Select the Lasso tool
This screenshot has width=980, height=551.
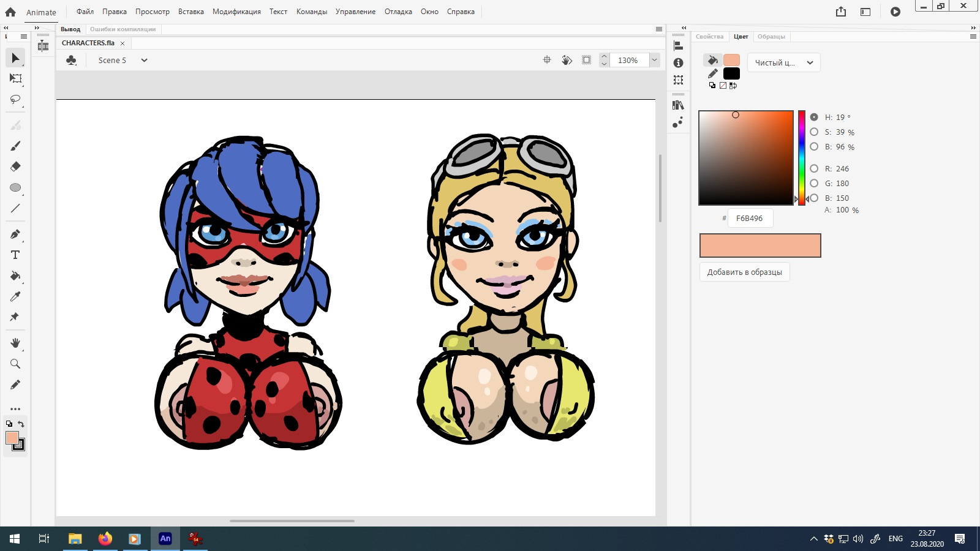15,99
